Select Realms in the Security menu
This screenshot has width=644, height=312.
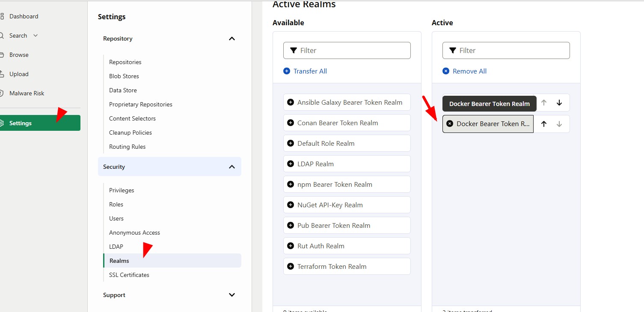(x=172, y=261)
